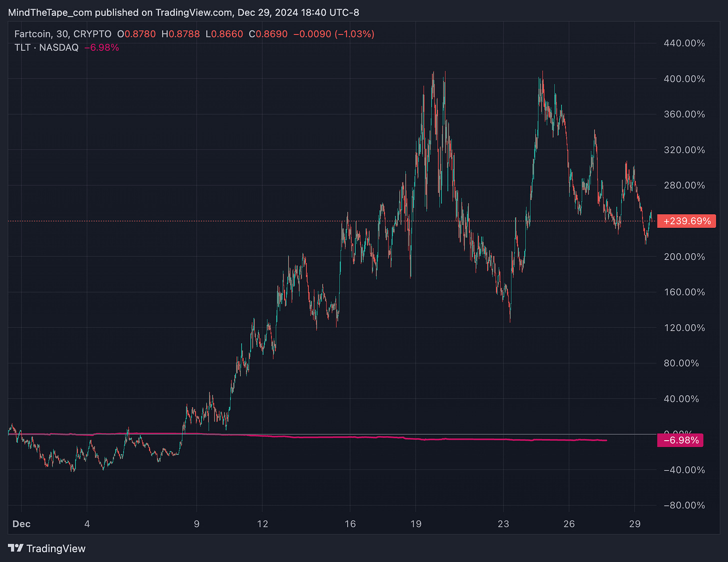Click the 160.00% price axis label

pyautogui.click(x=684, y=292)
